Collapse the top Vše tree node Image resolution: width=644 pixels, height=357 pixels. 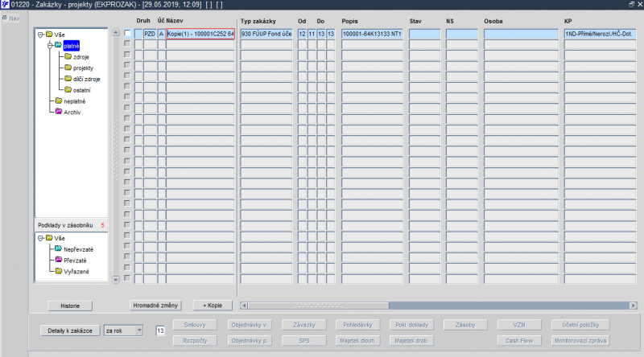tap(40, 35)
